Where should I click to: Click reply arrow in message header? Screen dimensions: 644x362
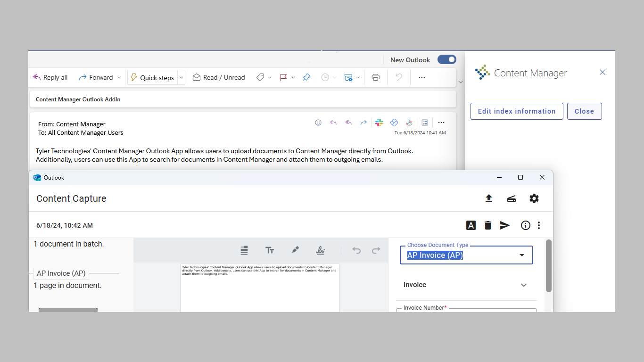tap(333, 123)
